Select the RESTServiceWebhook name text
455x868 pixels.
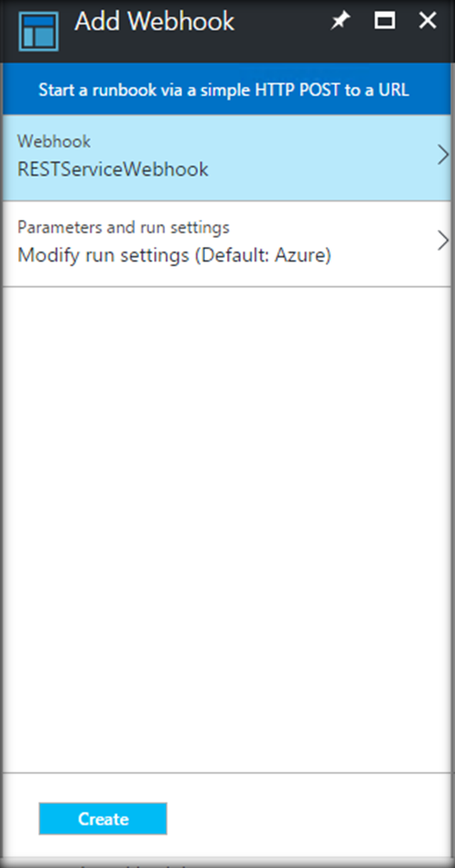click(113, 168)
